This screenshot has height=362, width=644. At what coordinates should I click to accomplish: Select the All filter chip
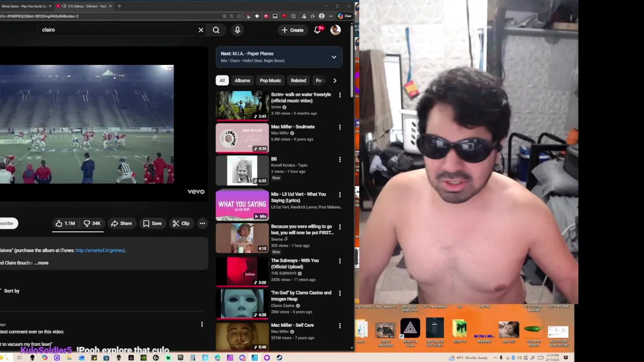222,80
